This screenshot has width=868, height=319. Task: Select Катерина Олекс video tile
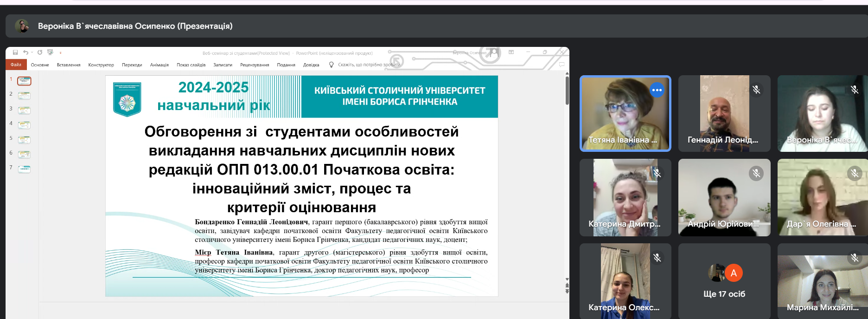click(625, 281)
